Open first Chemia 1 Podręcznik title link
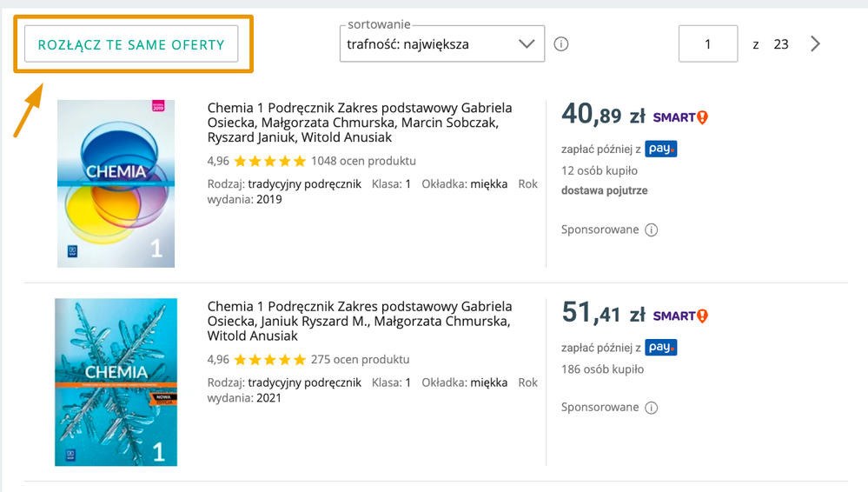The height and width of the screenshot is (492, 868). pos(359,123)
